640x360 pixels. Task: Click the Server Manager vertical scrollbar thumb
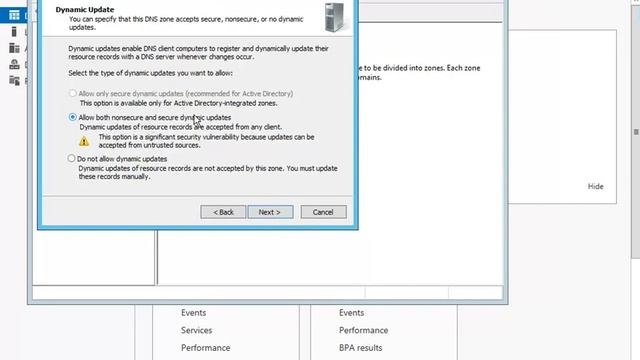(x=636, y=131)
